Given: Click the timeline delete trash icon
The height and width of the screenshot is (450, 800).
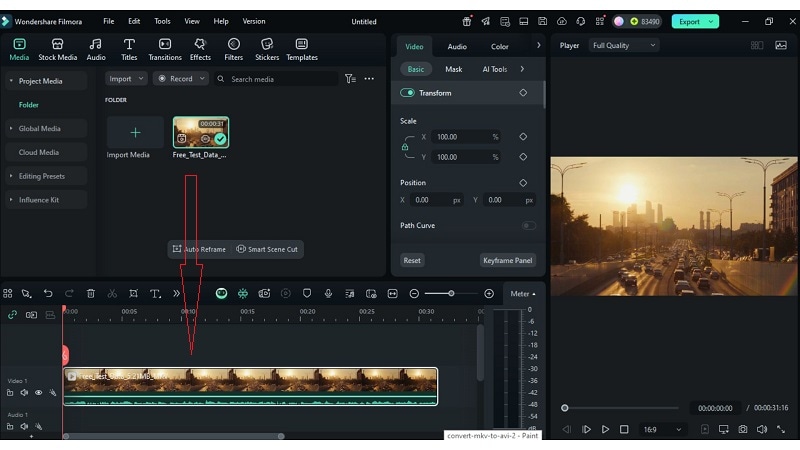Looking at the screenshot, I should [91, 293].
